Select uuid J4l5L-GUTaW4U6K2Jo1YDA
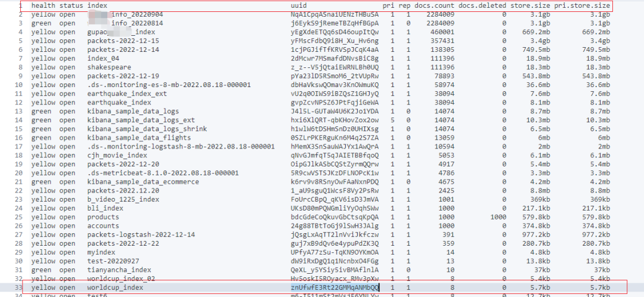The image size is (644, 297). point(335,112)
